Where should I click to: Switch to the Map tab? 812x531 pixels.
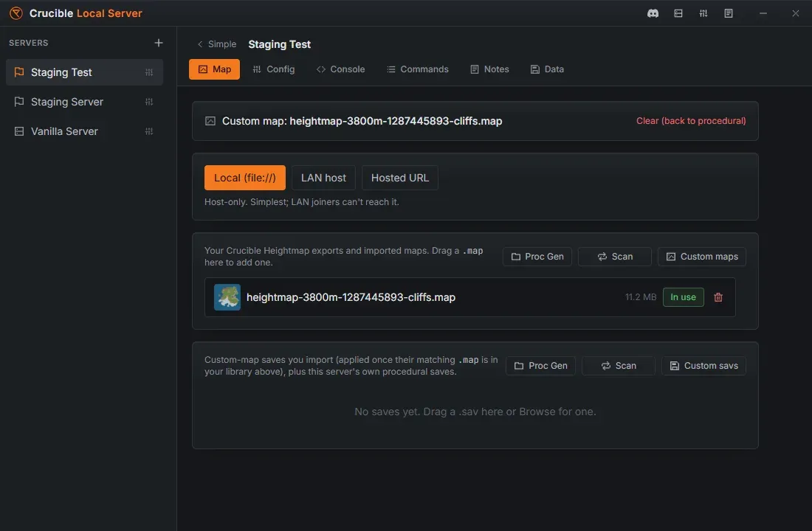[214, 69]
